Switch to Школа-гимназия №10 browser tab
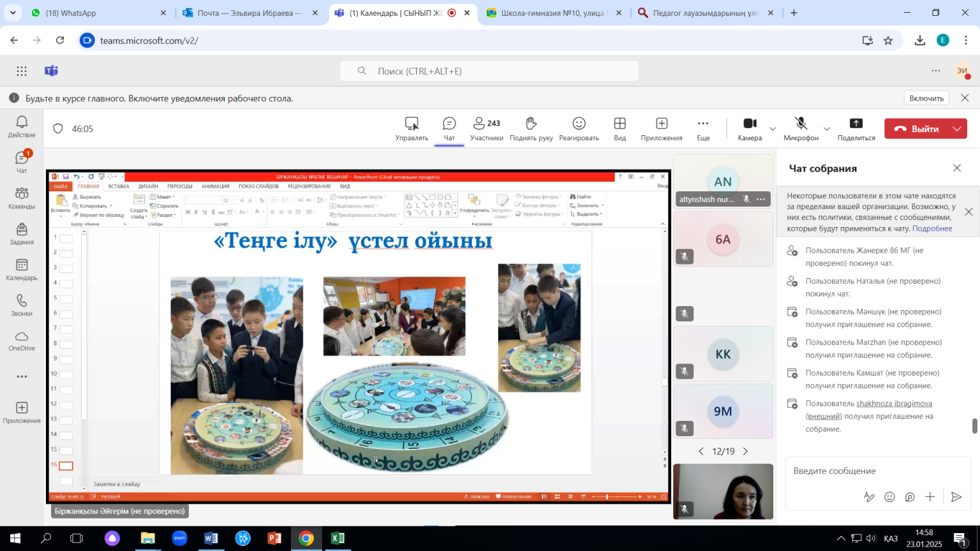The image size is (980, 551). pos(552,13)
